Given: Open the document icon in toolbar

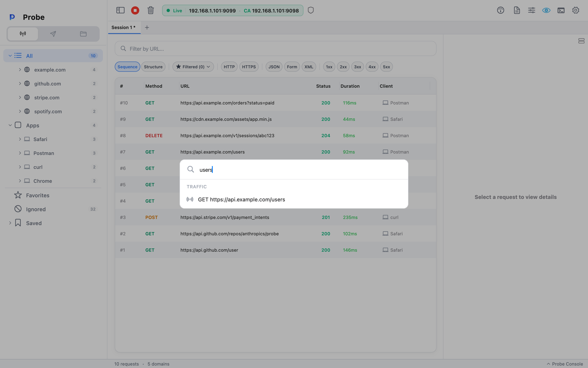Looking at the screenshot, I should [x=517, y=10].
